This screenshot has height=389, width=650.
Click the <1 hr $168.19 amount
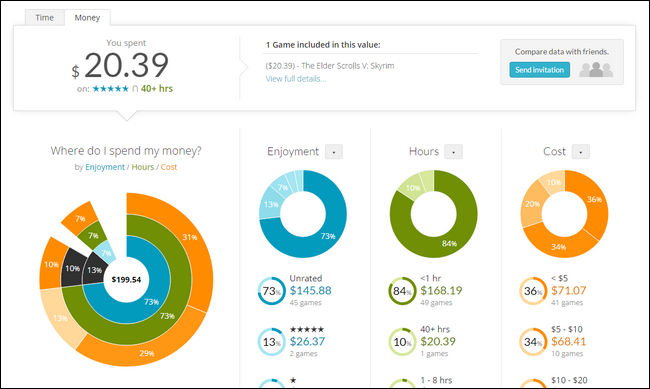tap(441, 291)
